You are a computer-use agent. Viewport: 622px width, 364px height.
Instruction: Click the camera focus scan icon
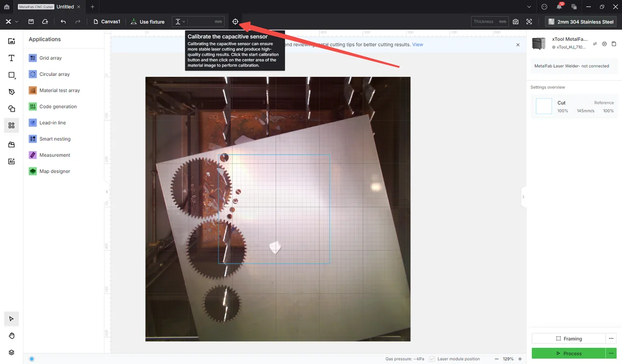tap(529, 21)
